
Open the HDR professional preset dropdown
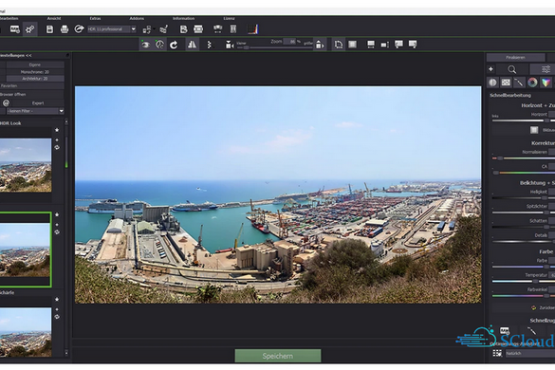coord(112,29)
